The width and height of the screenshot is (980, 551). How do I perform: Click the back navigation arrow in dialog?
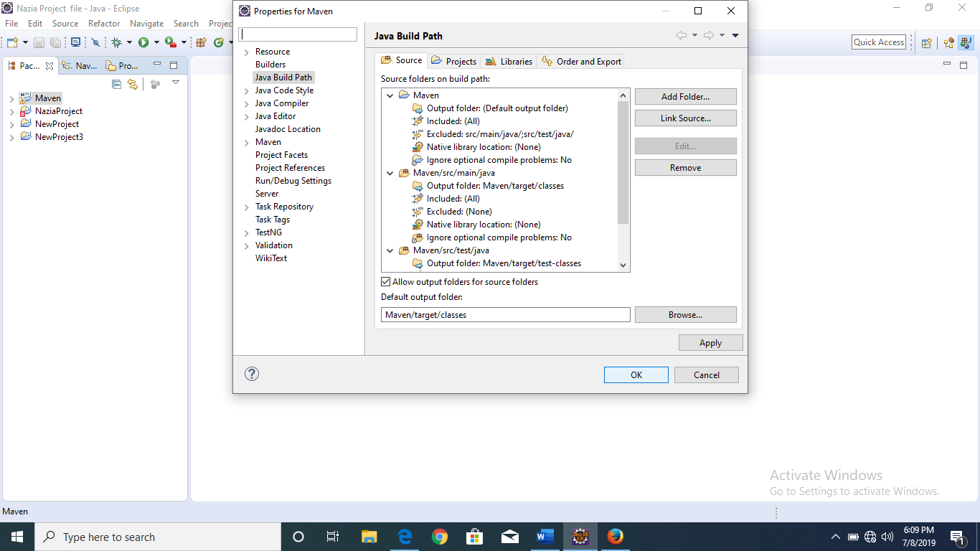click(681, 35)
